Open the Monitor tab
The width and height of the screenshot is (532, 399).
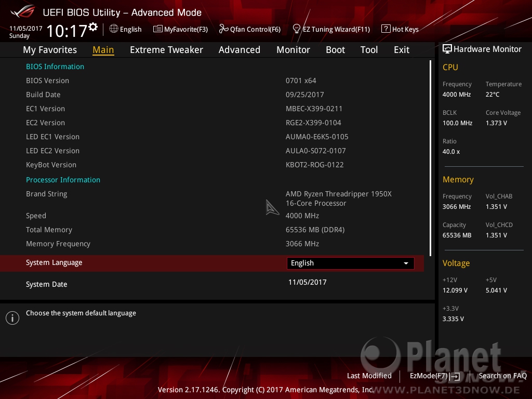click(x=293, y=50)
